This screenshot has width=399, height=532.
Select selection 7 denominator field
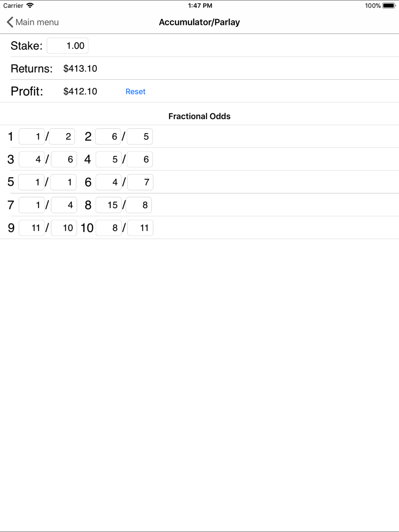(64, 205)
